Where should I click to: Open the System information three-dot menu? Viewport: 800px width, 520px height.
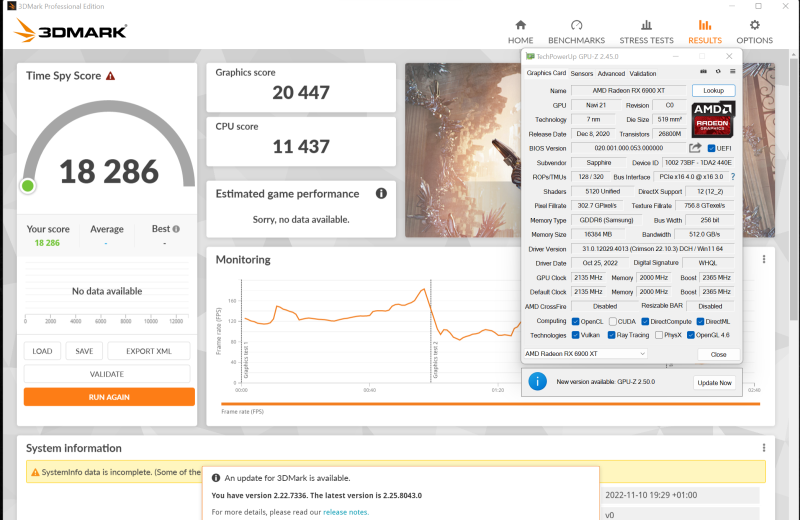[765, 448]
